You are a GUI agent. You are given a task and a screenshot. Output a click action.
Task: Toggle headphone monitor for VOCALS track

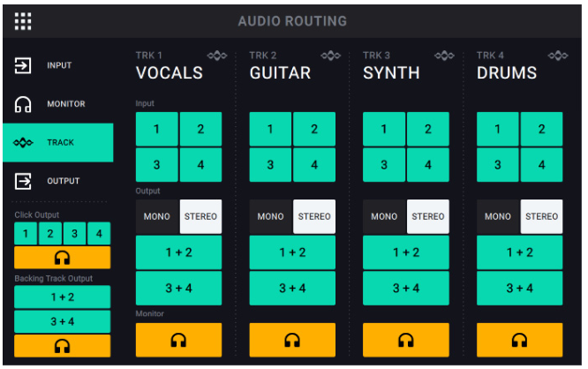[178, 340]
